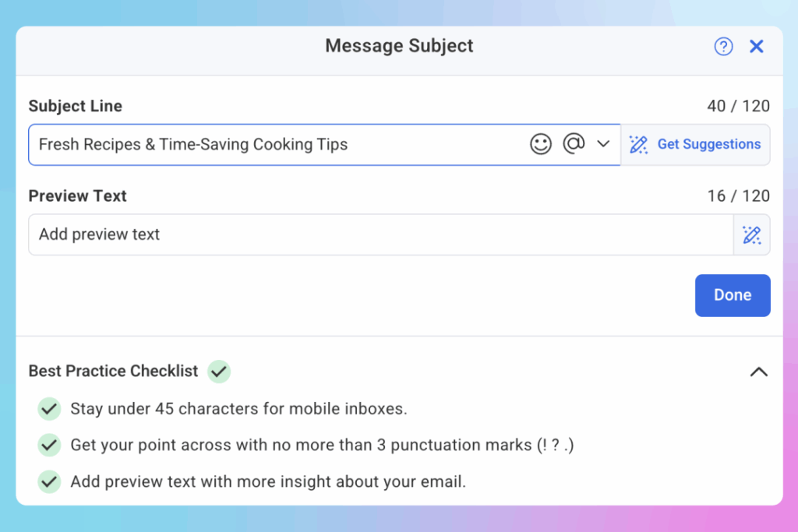Select Get Suggestions
This screenshot has width=798, height=532.
click(x=708, y=144)
